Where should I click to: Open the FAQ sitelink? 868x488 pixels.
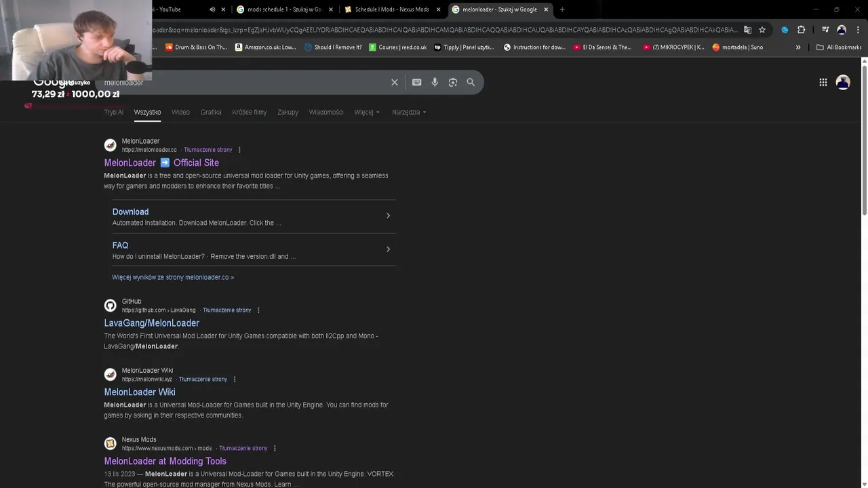[x=120, y=245]
